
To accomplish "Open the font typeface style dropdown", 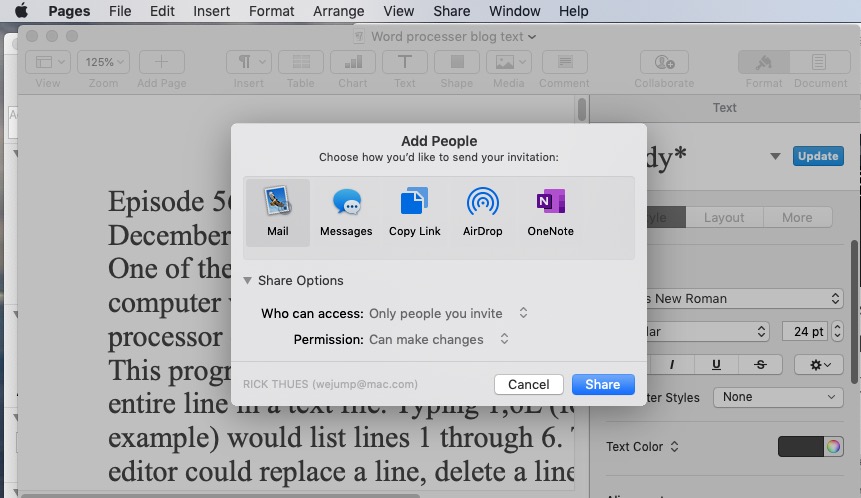I will click(x=708, y=332).
